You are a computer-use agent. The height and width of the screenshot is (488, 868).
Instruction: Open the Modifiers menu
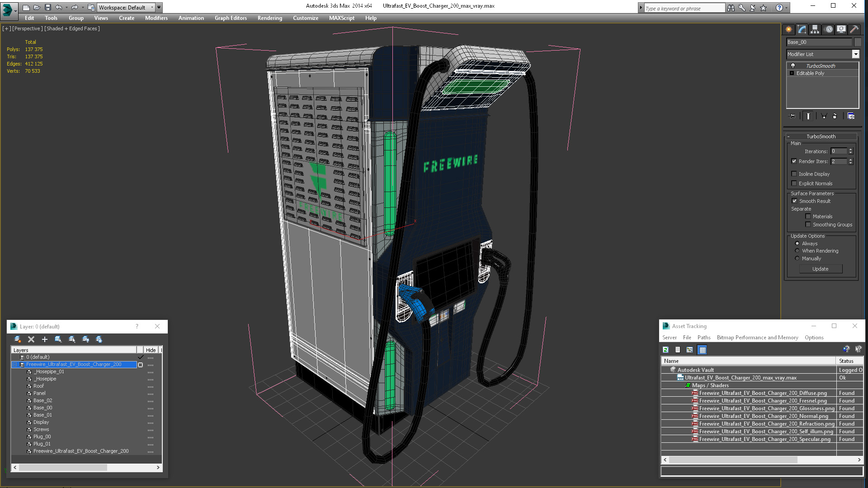156,18
